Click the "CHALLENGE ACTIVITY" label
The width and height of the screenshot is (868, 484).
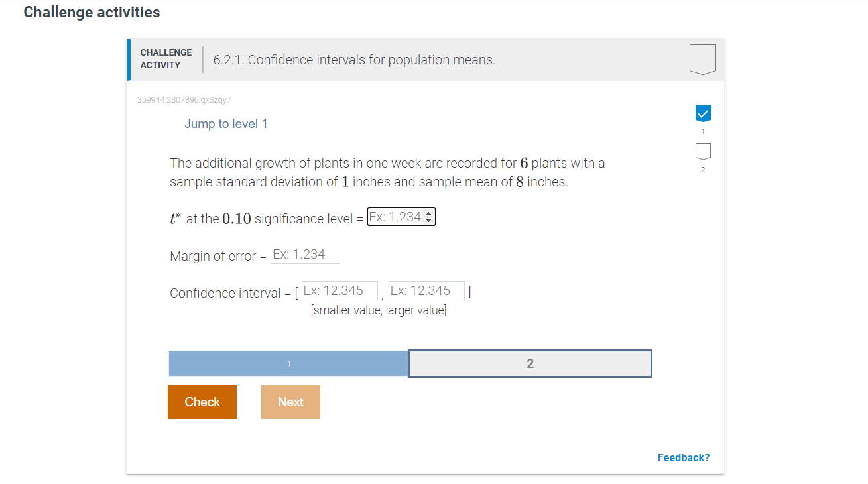click(166, 58)
